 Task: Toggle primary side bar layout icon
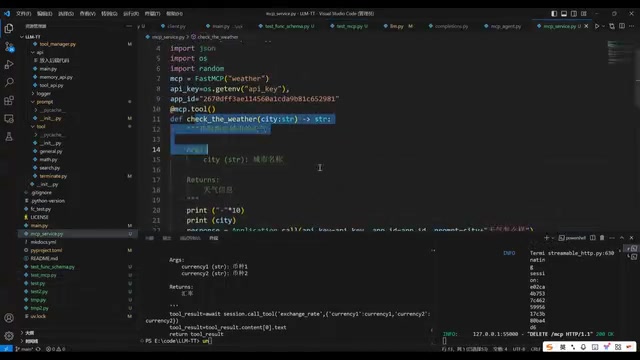coord(554,13)
